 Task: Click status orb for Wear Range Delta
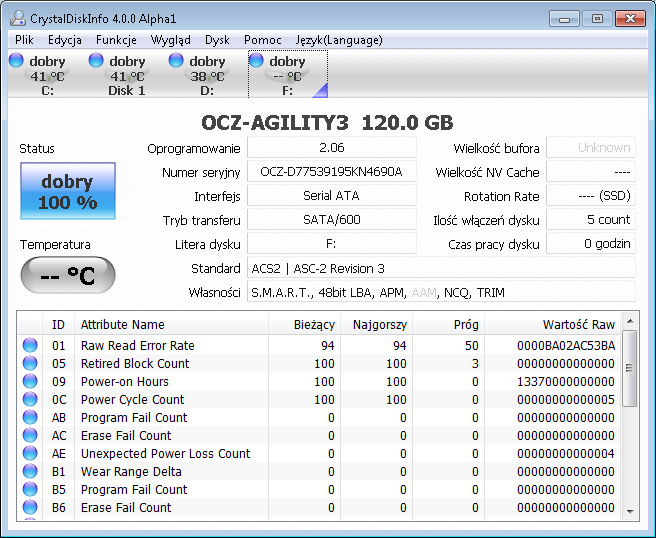(x=30, y=471)
